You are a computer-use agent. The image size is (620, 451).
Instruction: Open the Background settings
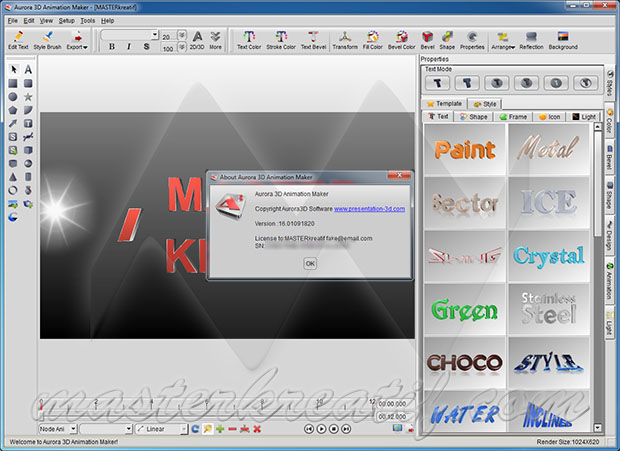563,40
